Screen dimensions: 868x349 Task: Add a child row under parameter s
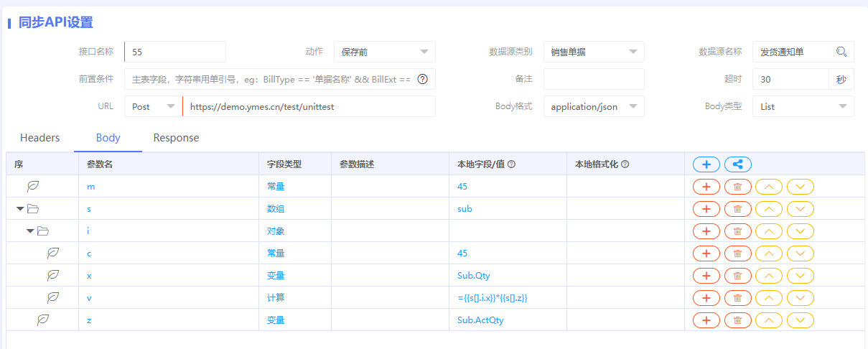point(706,209)
